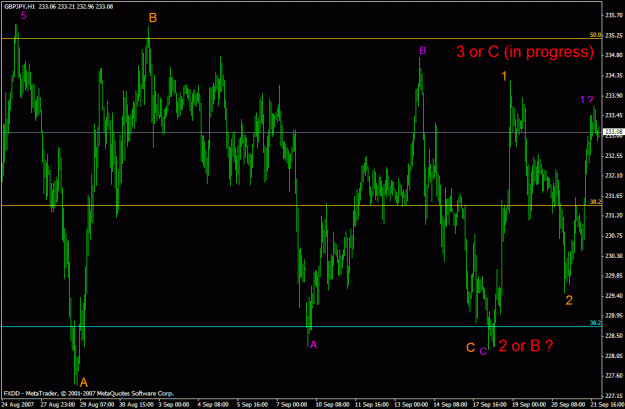Click the yellow '38.2' Fibonacci level label
625x409 pixels.
point(595,202)
